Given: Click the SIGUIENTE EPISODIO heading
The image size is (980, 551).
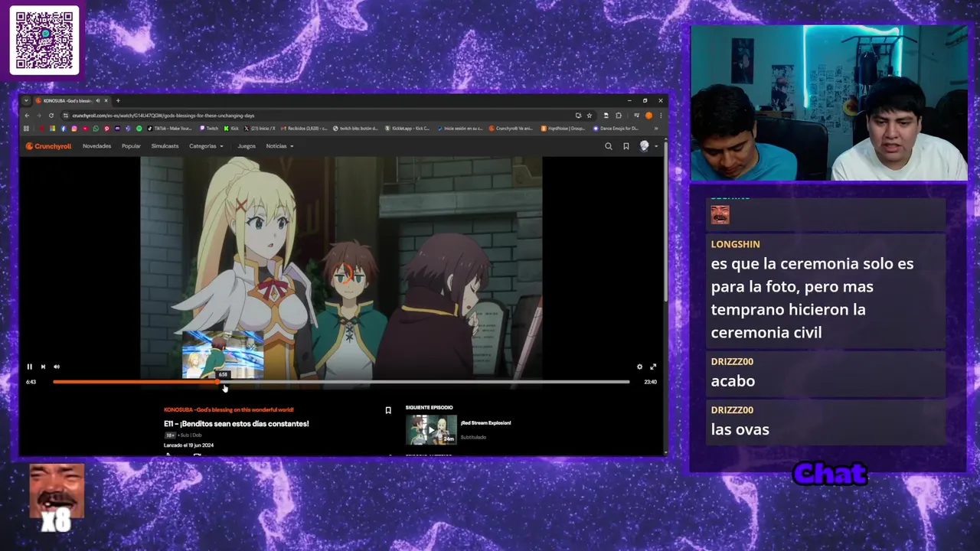Looking at the screenshot, I should click(429, 408).
